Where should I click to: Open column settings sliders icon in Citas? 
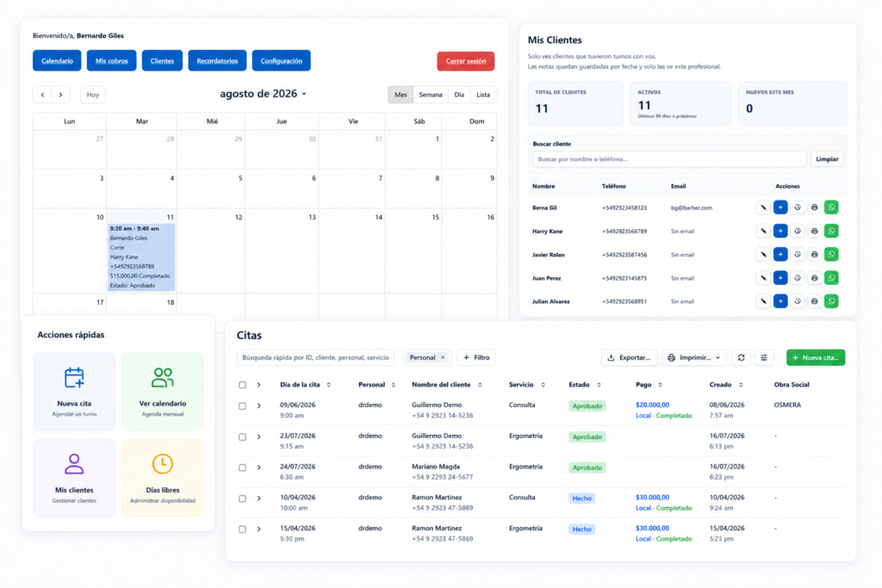click(x=764, y=357)
